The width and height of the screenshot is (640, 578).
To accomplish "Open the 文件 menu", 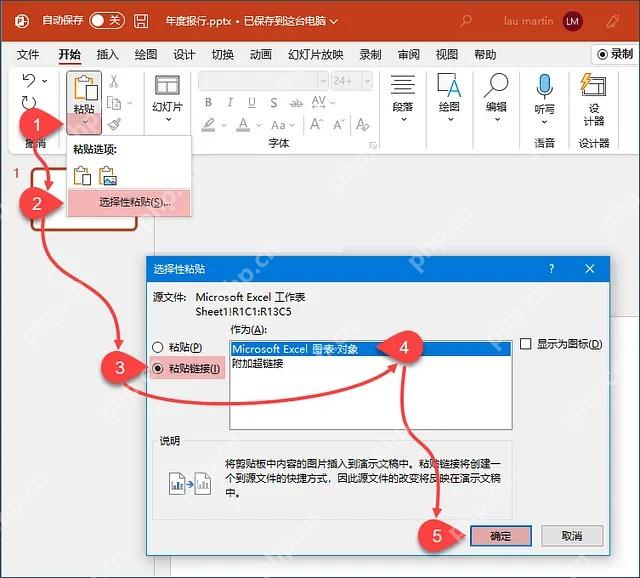I will (x=28, y=54).
